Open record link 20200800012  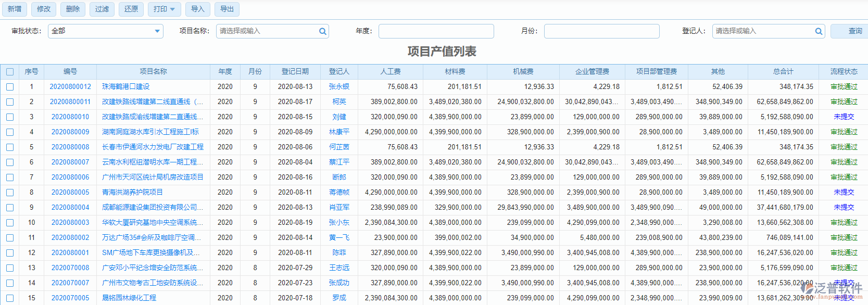click(70, 87)
